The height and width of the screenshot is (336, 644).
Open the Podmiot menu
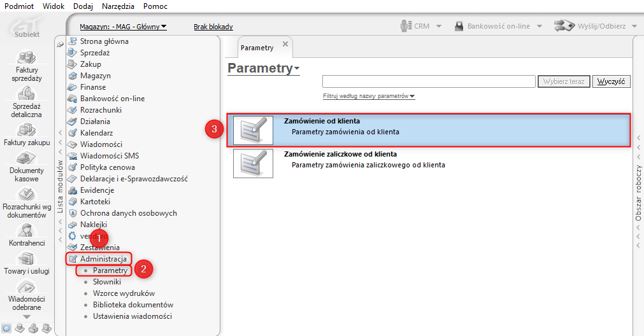coord(19,6)
